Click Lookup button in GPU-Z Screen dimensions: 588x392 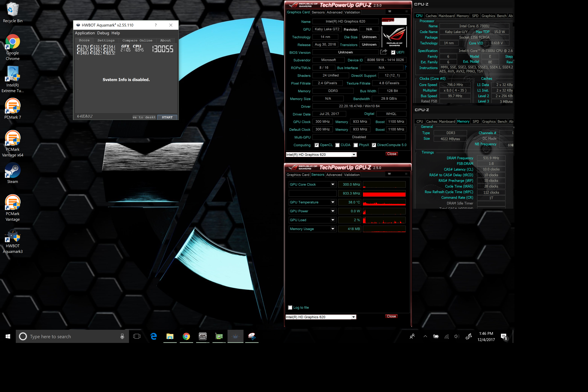point(394,21)
